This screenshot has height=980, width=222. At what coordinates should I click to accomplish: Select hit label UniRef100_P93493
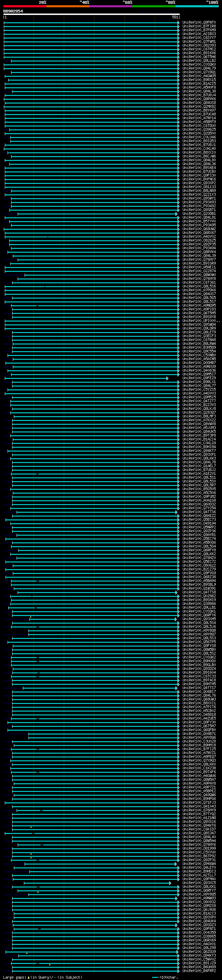pos(199,202)
